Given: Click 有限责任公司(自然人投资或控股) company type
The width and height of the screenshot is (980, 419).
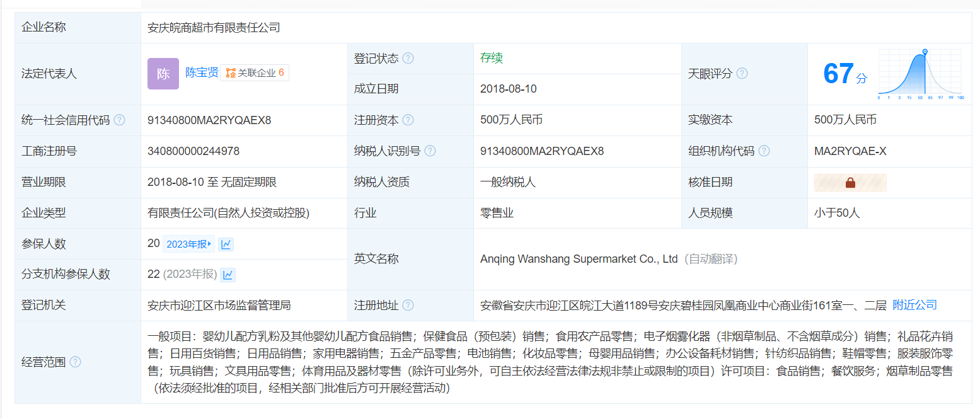Looking at the screenshot, I should coord(229,213).
